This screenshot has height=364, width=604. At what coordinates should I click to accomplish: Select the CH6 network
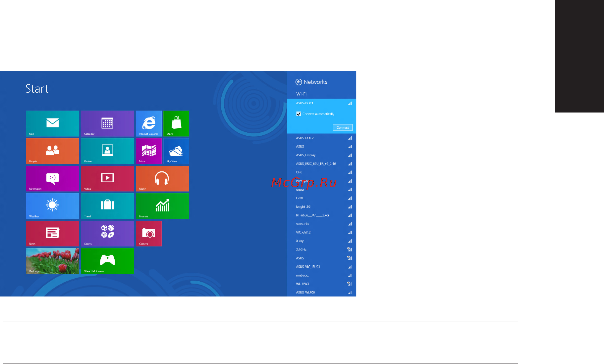point(321,172)
